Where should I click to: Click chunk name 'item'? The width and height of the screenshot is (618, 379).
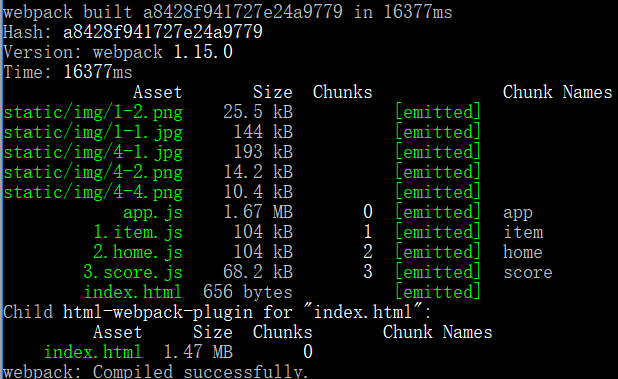click(x=523, y=232)
